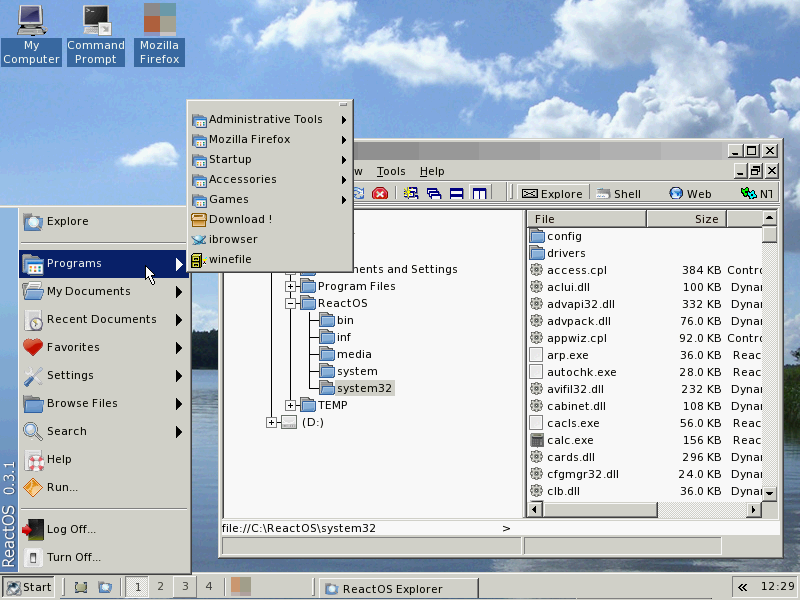Viewport: 800px width, 600px height.
Task: Sort by the File column header
Action: point(587,219)
